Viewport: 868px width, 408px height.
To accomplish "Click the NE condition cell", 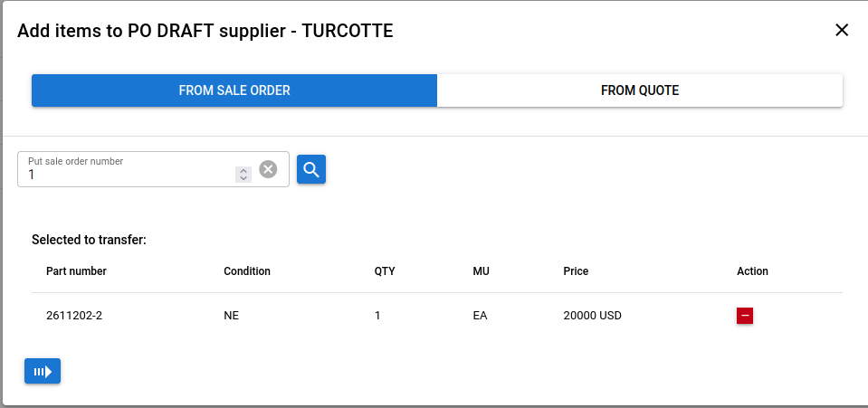I will 231,317.
